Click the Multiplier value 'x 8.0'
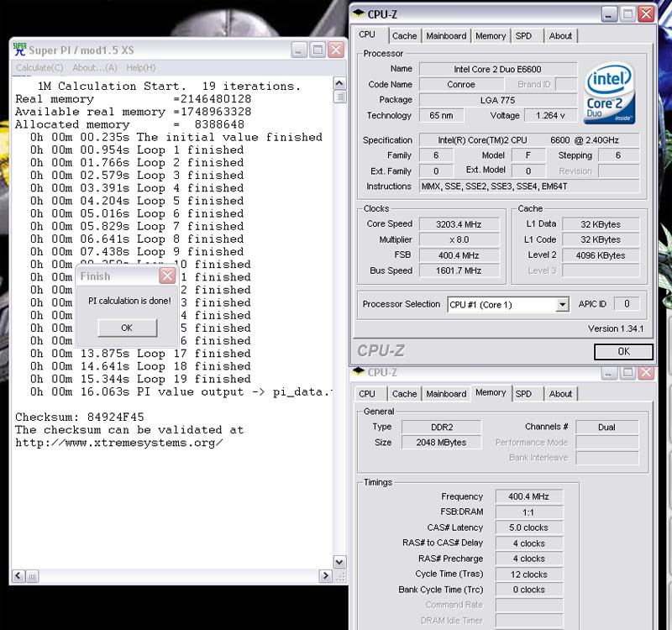This screenshot has width=672, height=630. point(459,239)
